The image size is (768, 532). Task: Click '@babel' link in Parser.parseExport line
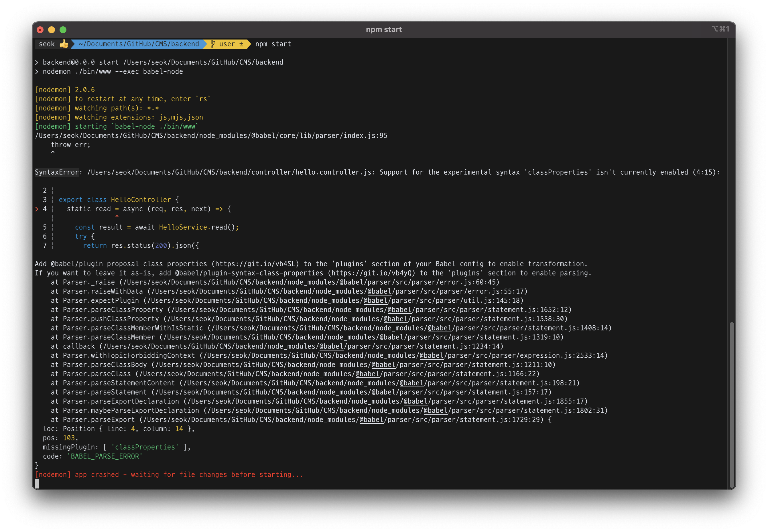(371, 419)
